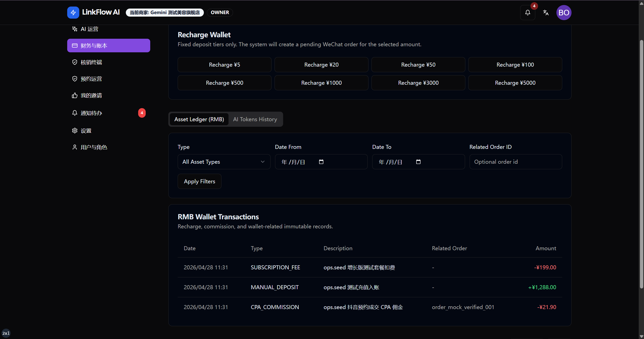This screenshot has height=339, width=644.
Task: Open the notifications bell in the header
Action: click(527, 13)
